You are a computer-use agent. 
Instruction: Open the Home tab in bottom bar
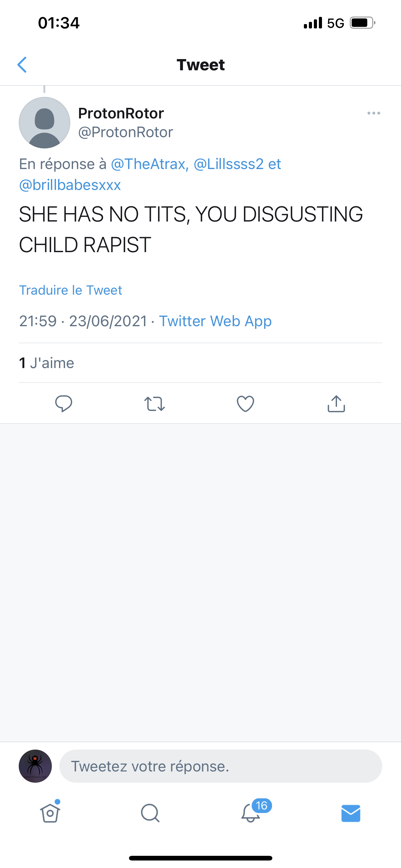pyautogui.click(x=50, y=813)
